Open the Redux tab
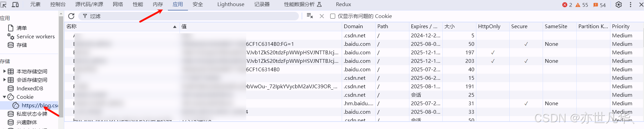Viewport: 644px width, 129px height. click(x=343, y=4)
